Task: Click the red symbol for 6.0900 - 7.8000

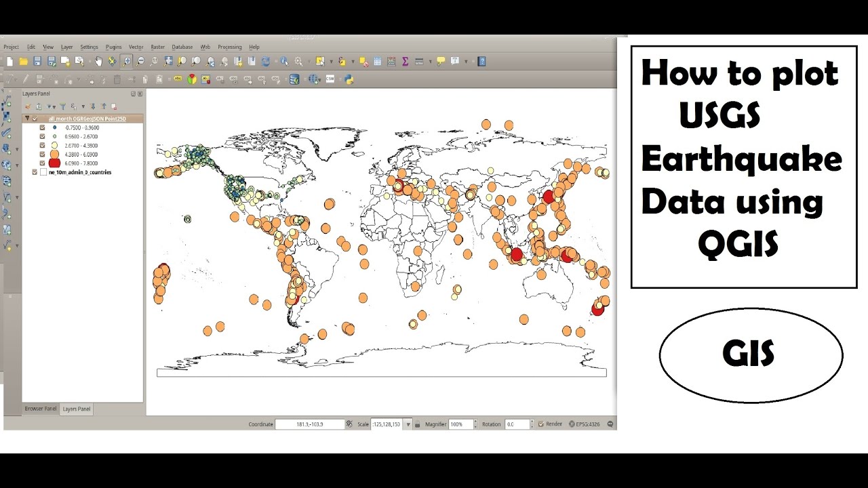Action: pos(55,163)
